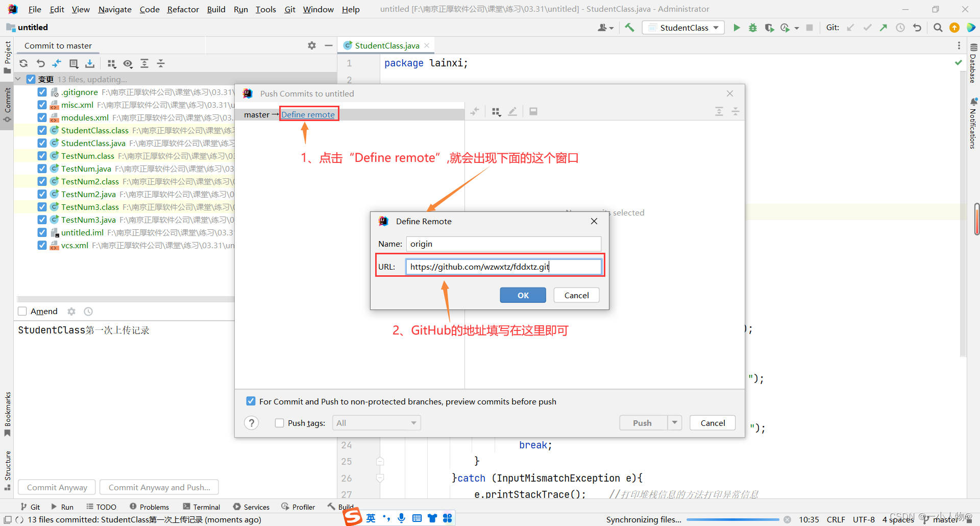Refresh the commit changes list
980x526 pixels.
(x=23, y=63)
